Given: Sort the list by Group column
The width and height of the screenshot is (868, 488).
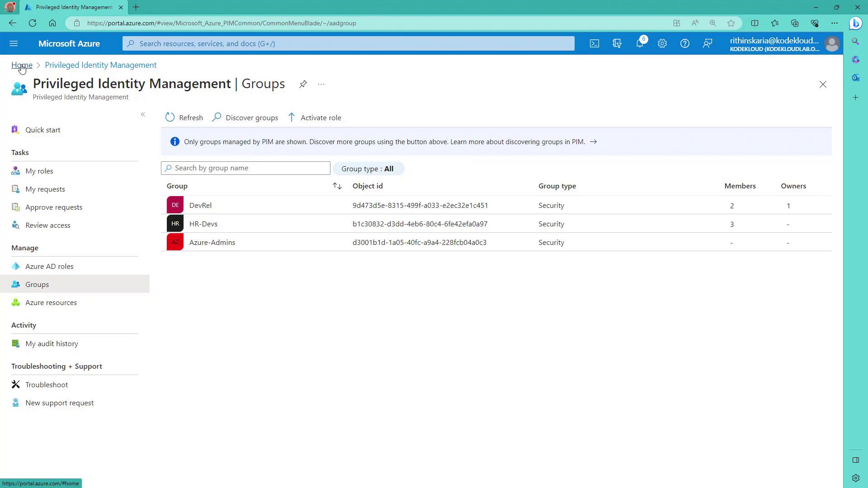Looking at the screenshot, I should tap(337, 186).
